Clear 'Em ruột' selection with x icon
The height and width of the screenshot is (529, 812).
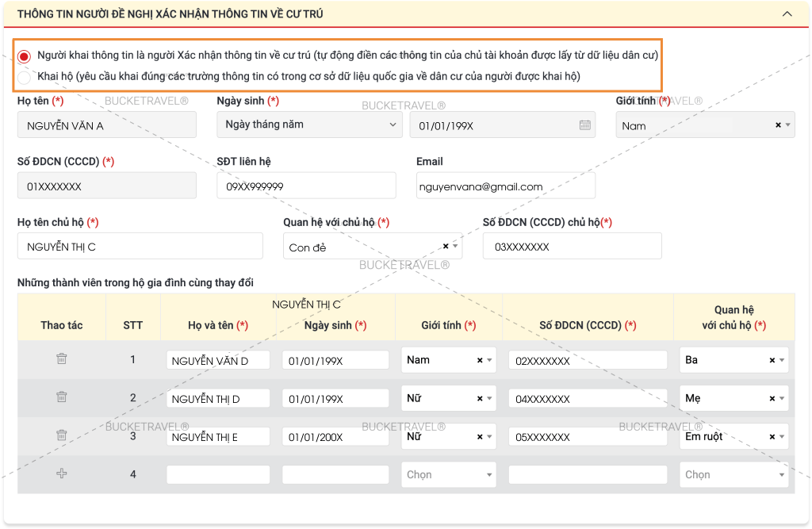click(772, 436)
